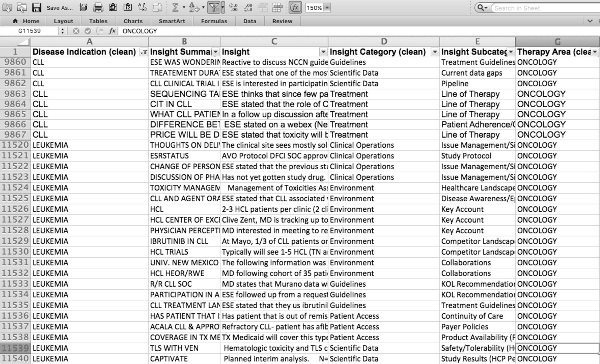Image resolution: width=600 pixels, height=364 pixels.
Task: Click the formula bar showing ONCOLOGY
Action: 359,31
